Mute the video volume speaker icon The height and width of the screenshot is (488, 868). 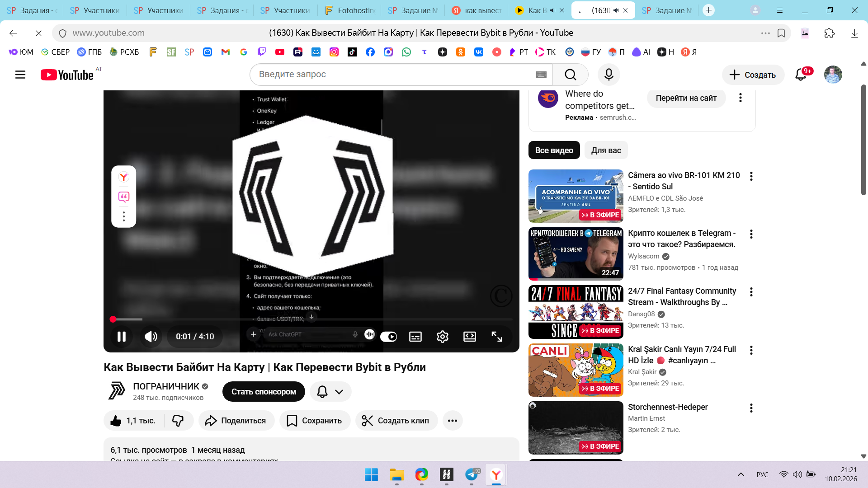[x=151, y=337]
